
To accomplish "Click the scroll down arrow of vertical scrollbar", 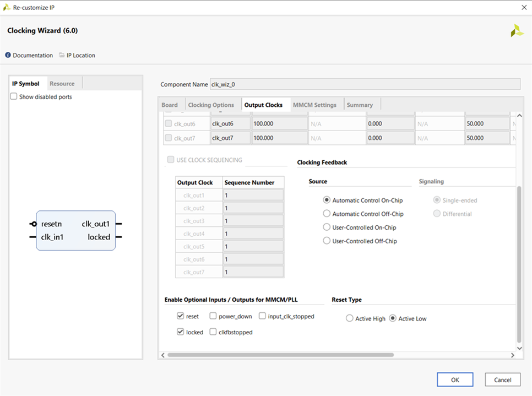I will [519, 348].
